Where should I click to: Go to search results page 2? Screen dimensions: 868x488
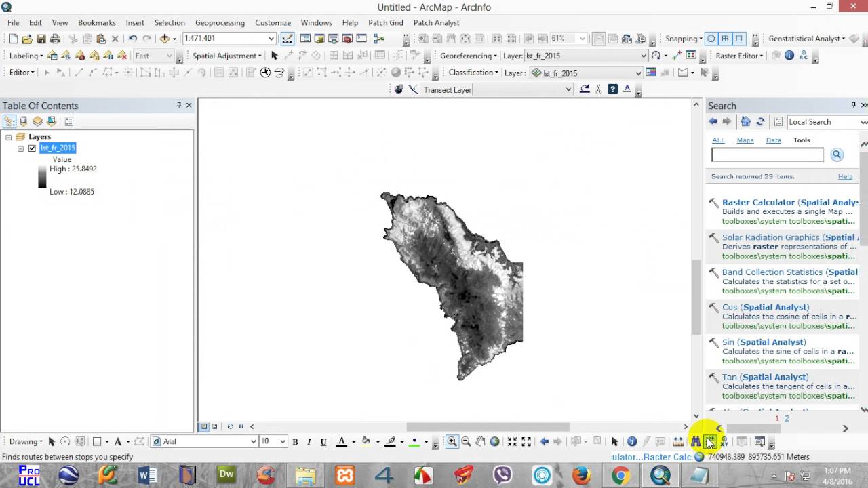[787, 418]
